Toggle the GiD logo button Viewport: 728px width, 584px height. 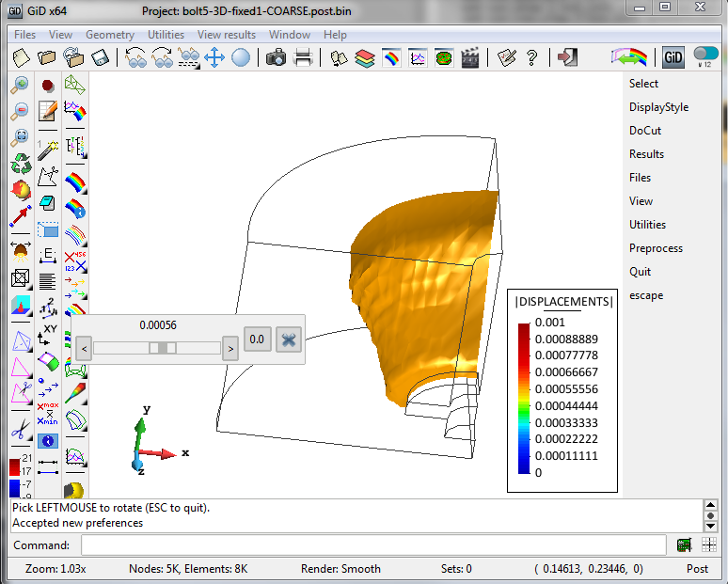coord(673,57)
